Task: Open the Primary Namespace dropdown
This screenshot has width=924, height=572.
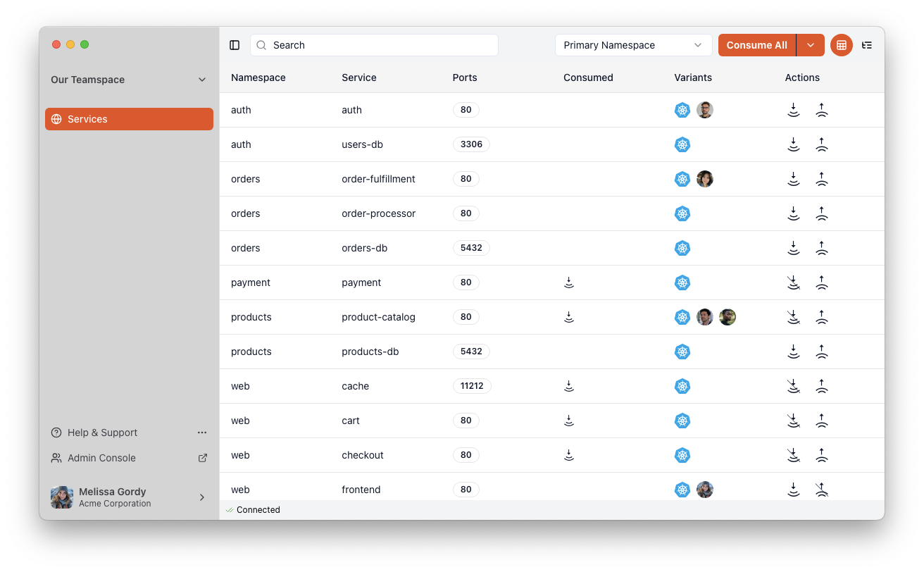Action: tap(632, 44)
